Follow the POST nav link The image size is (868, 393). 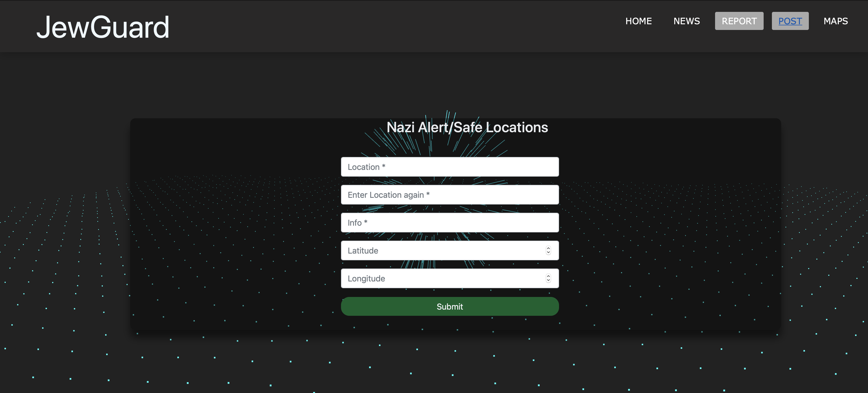(x=790, y=21)
